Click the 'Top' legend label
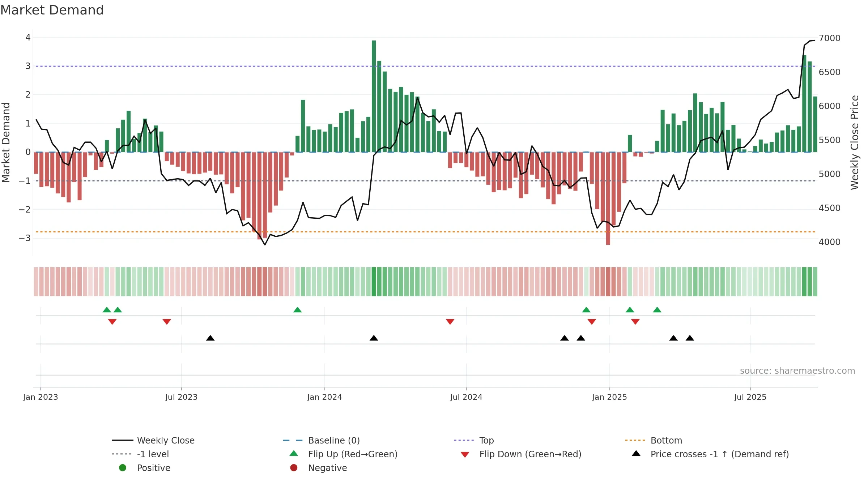 click(486, 441)
